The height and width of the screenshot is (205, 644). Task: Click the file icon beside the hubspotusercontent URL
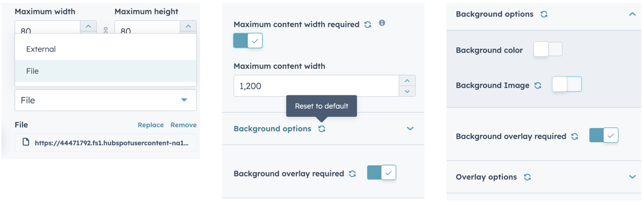pyautogui.click(x=26, y=142)
